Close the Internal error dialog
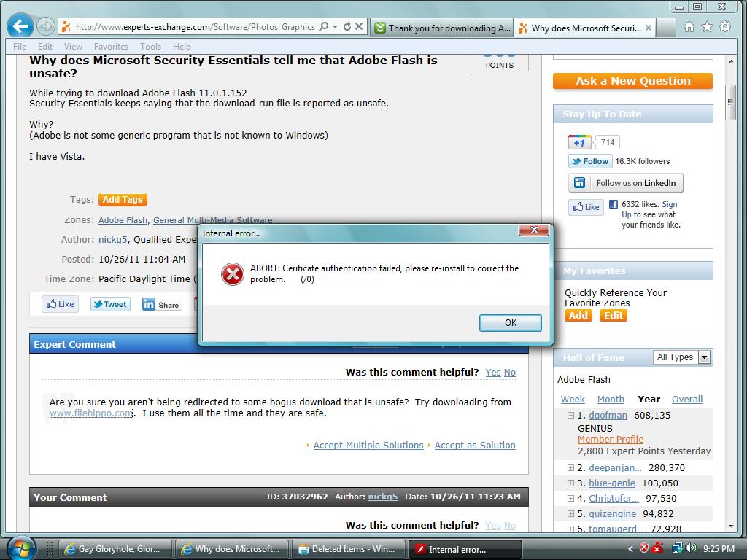 [533, 230]
